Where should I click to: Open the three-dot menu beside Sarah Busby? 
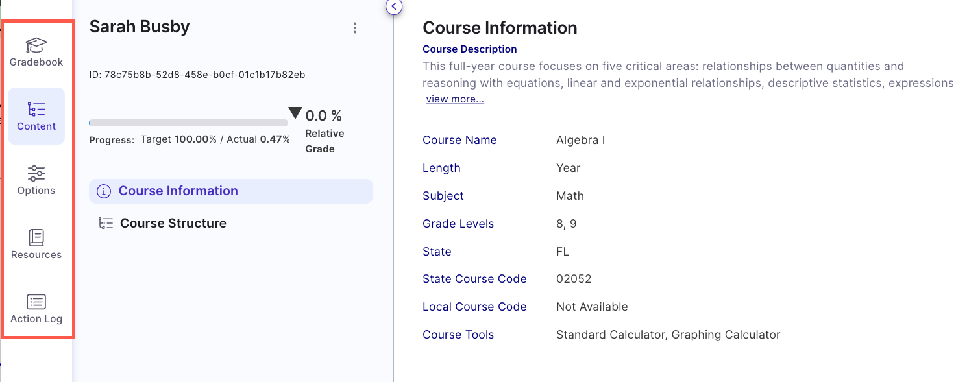[x=355, y=28]
